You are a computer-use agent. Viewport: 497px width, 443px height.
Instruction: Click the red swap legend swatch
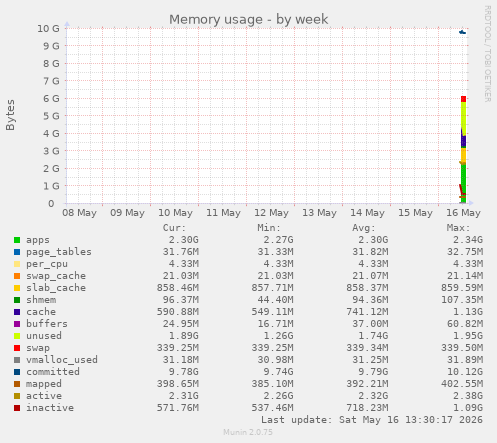17,348
